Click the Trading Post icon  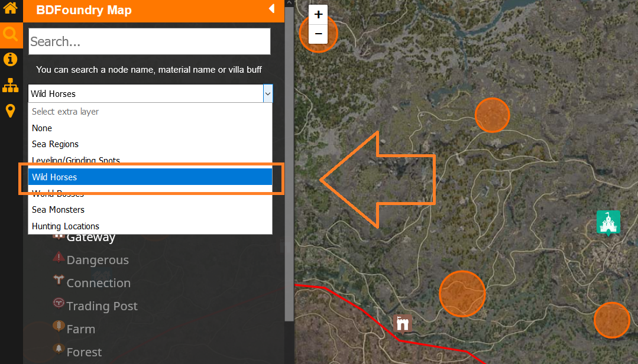59,303
